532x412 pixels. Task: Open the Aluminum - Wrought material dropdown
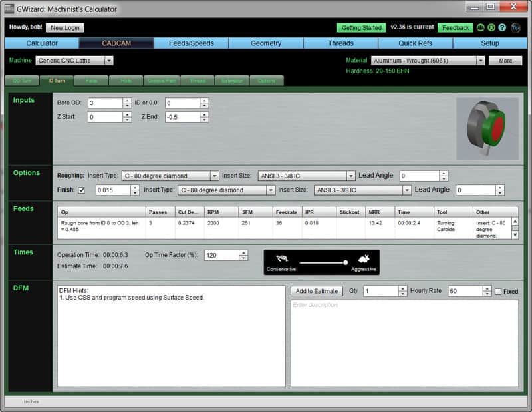point(482,60)
